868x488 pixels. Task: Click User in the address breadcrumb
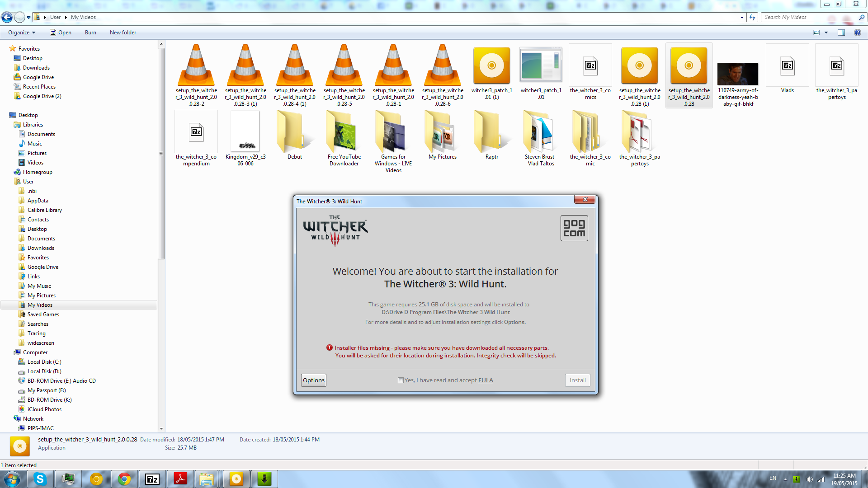pyautogui.click(x=55, y=17)
